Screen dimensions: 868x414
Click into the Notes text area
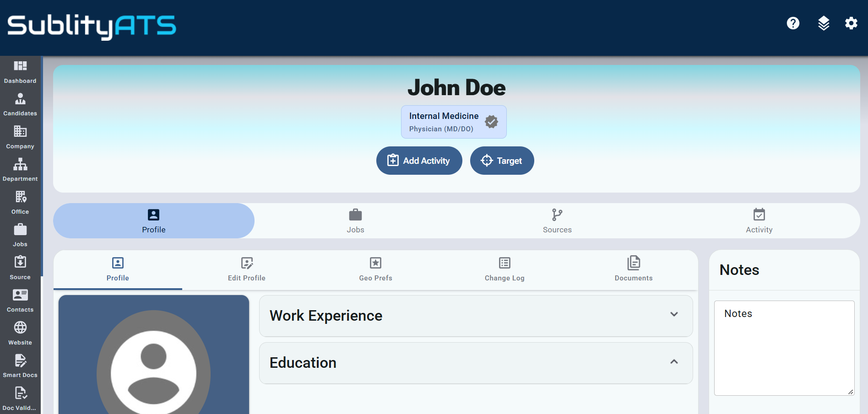click(784, 348)
